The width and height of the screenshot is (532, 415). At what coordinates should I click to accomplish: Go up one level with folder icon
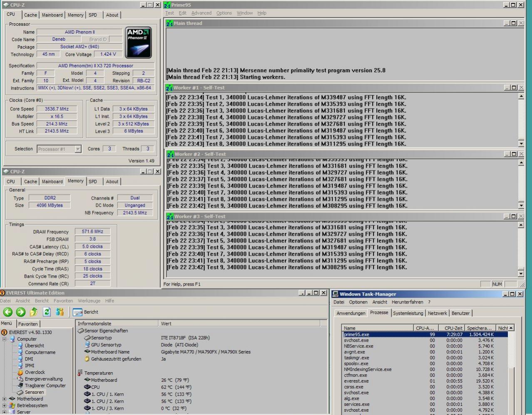tap(34, 312)
